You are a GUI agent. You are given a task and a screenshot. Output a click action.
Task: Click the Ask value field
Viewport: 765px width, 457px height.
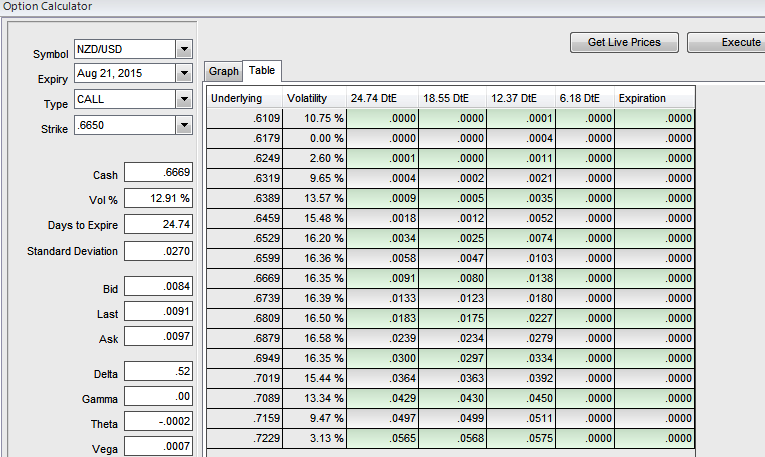(159, 337)
